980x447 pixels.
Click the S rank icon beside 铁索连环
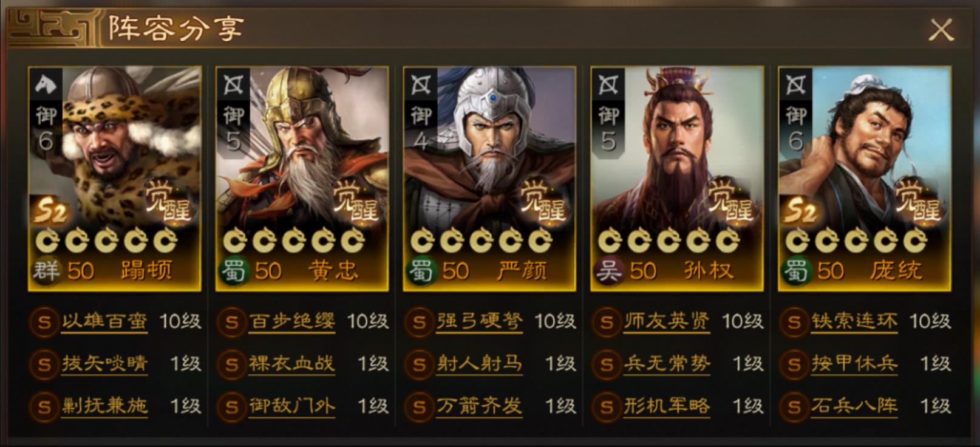794,322
